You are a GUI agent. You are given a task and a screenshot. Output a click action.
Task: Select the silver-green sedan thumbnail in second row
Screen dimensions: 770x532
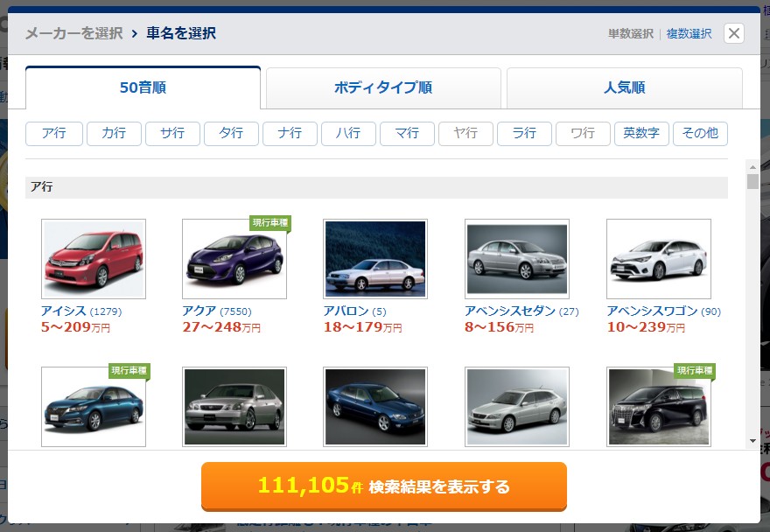234,407
